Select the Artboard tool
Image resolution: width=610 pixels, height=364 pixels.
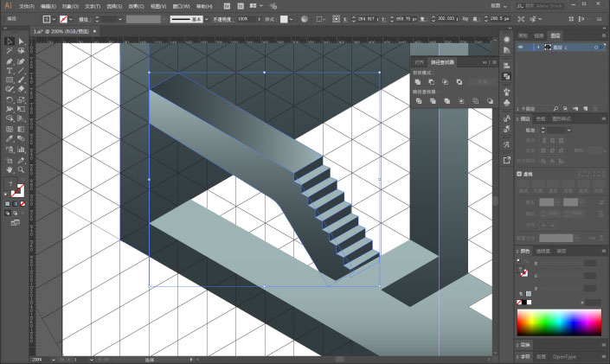coord(10,160)
